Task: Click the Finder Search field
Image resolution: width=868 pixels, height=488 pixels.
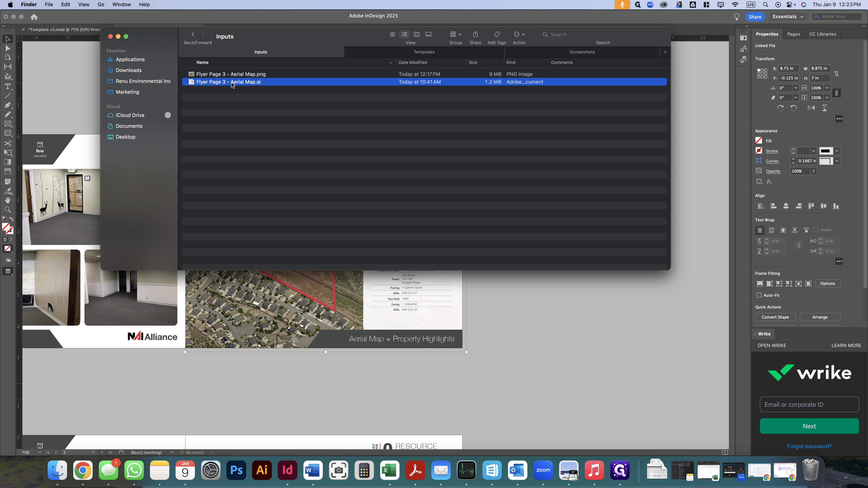Action: 603,34
